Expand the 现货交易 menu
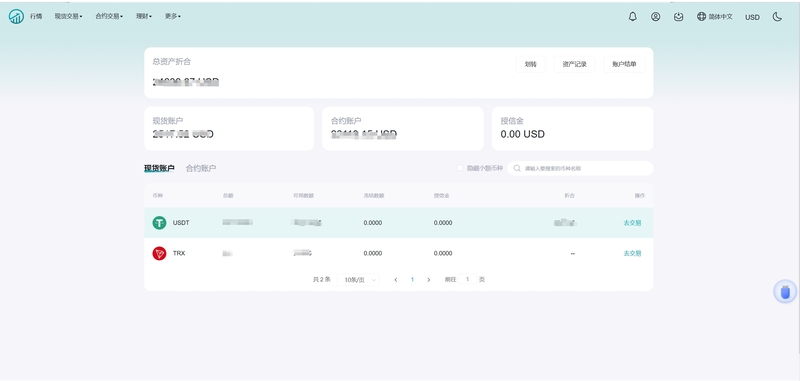This screenshot has width=800, height=381. pos(68,16)
